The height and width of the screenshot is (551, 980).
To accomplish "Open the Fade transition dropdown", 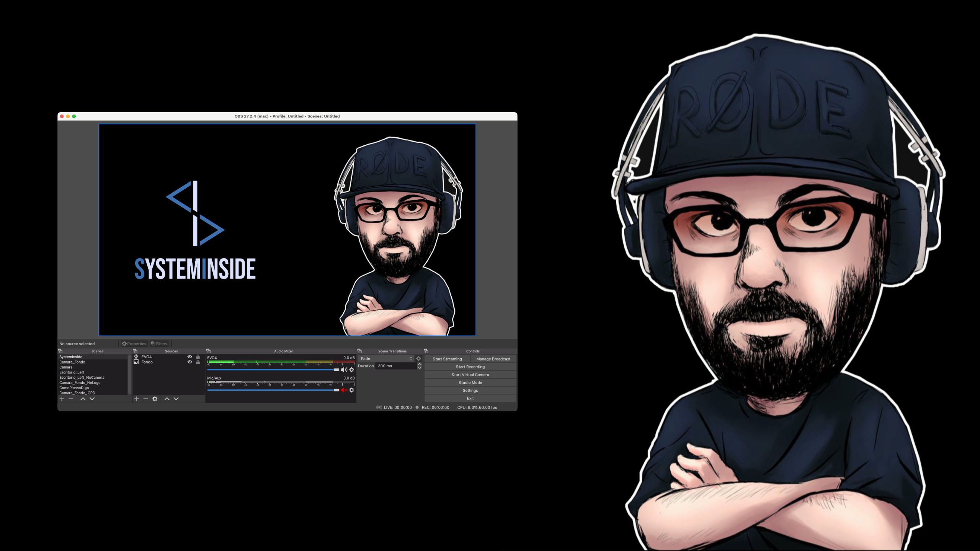I will click(386, 359).
